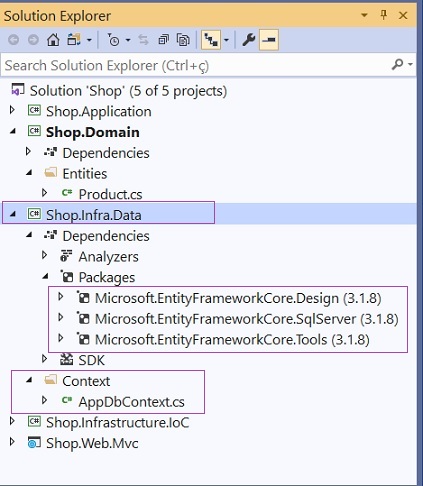Select the Product.cs file
Viewport: 423px width, 486px height.
(x=110, y=194)
